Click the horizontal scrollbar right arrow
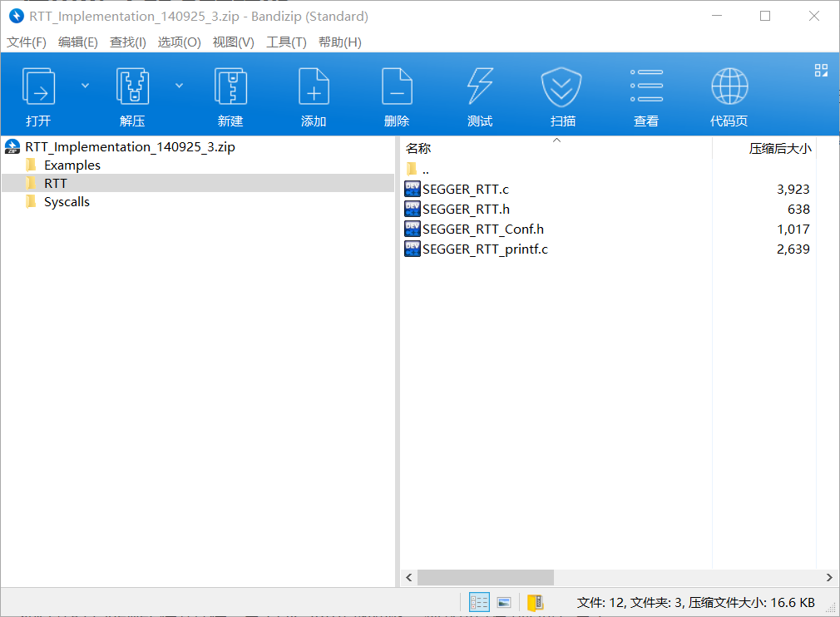The height and width of the screenshot is (617, 840). 828,577
